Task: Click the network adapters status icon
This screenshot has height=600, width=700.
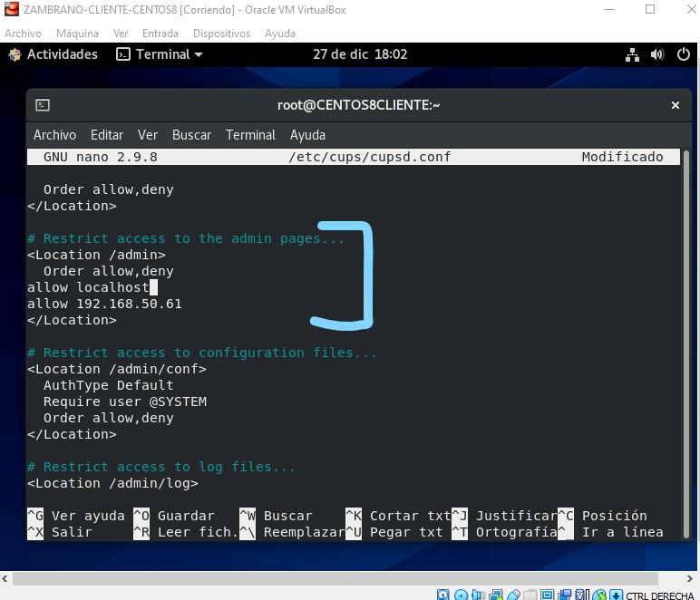Action: (496, 595)
